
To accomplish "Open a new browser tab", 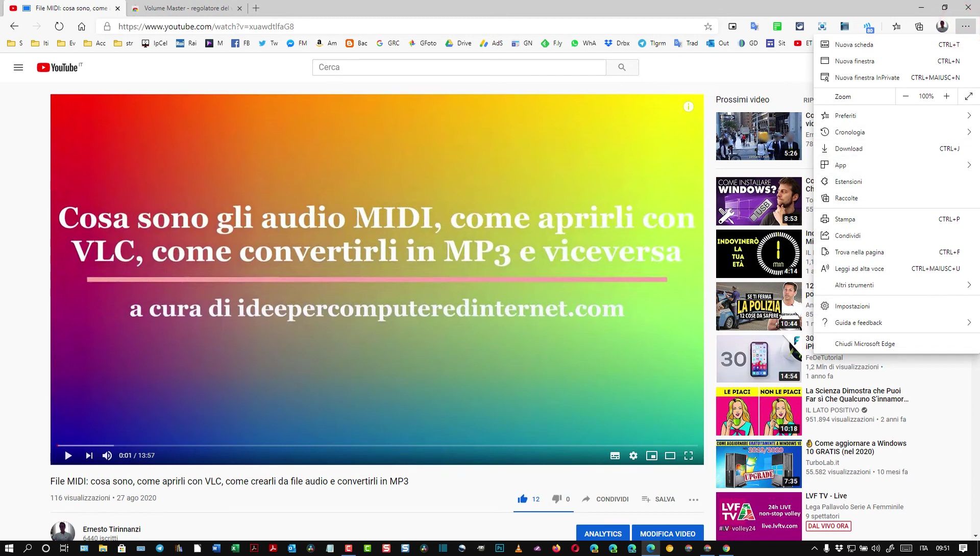I will pyautogui.click(x=256, y=8).
